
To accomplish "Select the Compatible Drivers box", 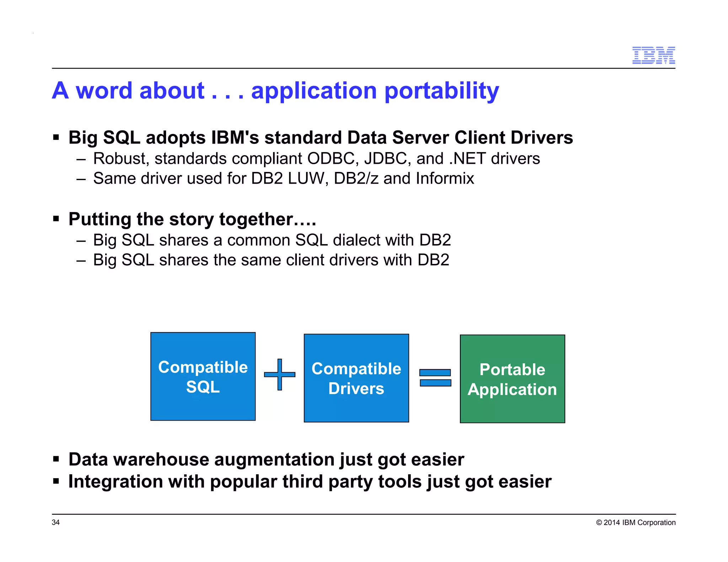I will (x=356, y=378).
